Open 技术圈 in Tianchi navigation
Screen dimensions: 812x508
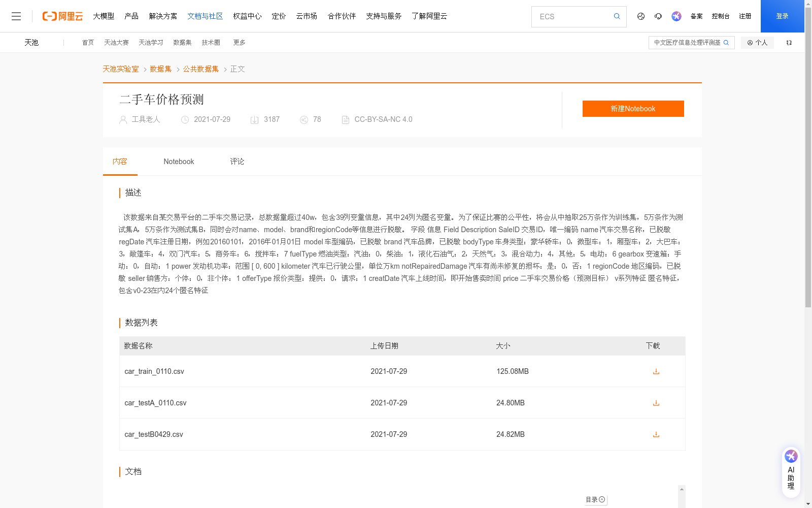[x=211, y=43]
